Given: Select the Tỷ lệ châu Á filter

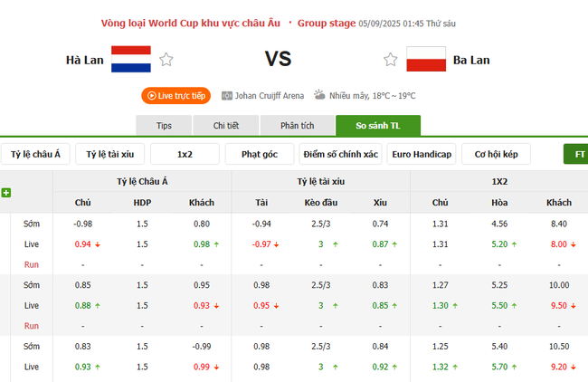Looking at the screenshot, I should pos(36,155).
